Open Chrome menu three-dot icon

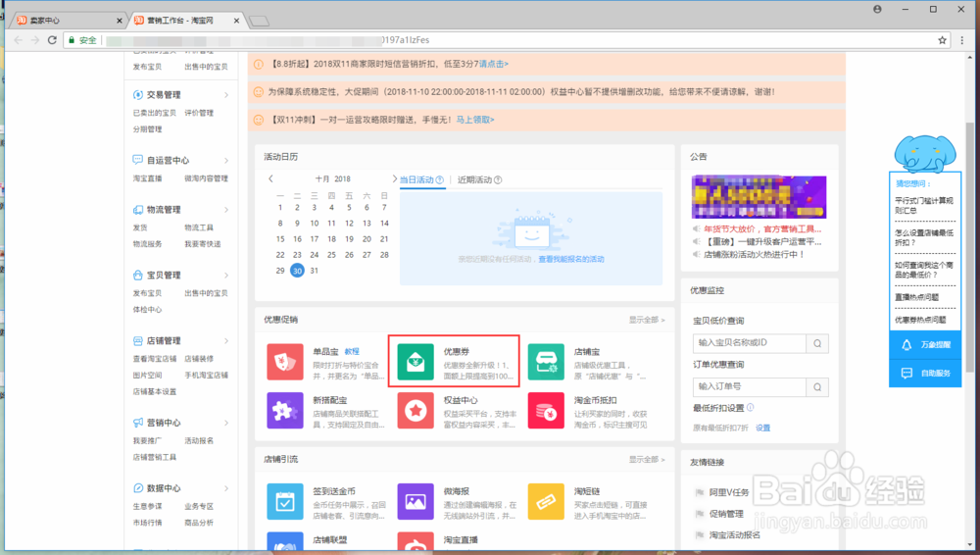962,40
